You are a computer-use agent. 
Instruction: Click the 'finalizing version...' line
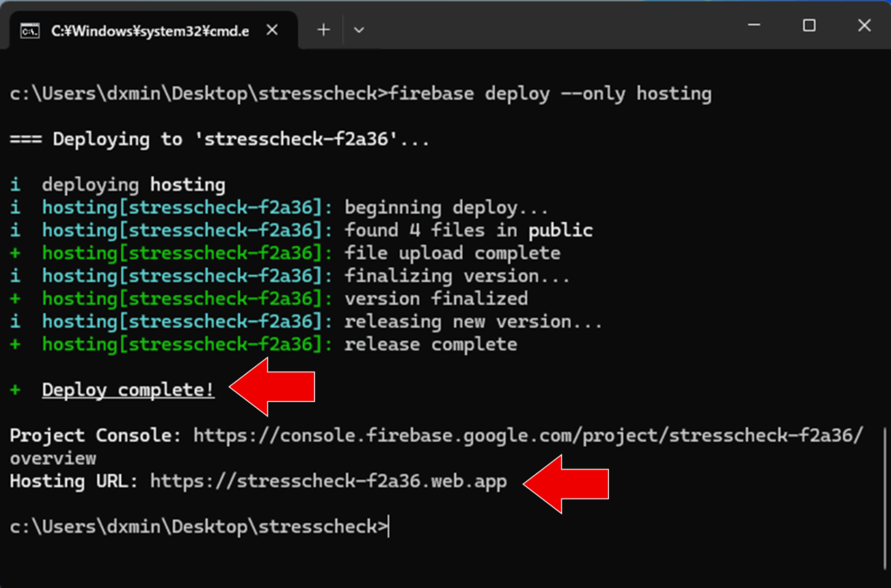[x=290, y=276]
